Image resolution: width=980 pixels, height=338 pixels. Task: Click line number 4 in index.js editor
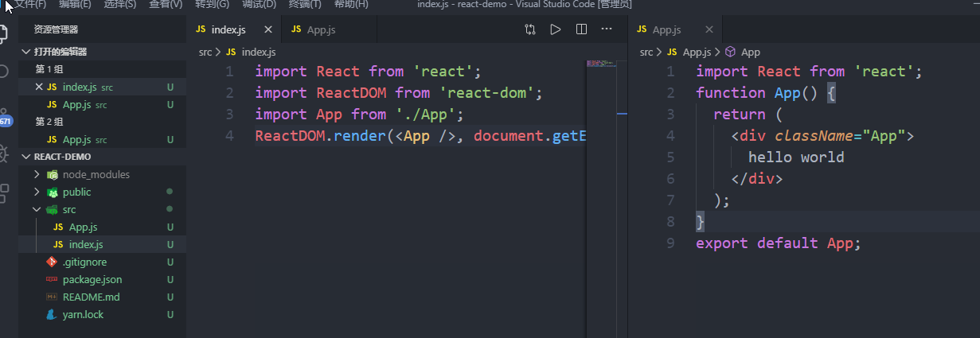click(229, 136)
